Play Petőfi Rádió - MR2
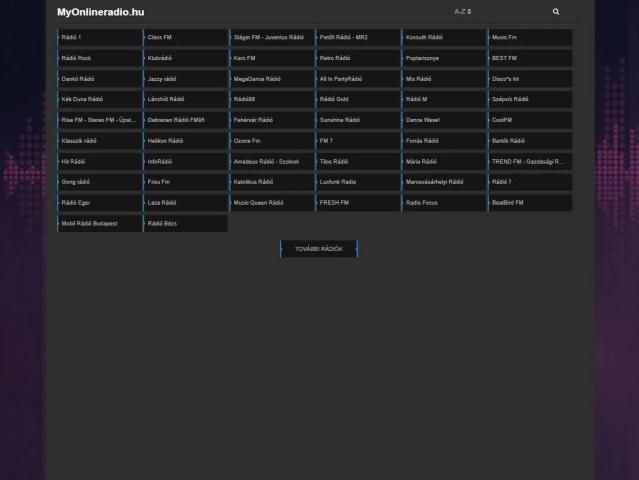 click(358, 38)
